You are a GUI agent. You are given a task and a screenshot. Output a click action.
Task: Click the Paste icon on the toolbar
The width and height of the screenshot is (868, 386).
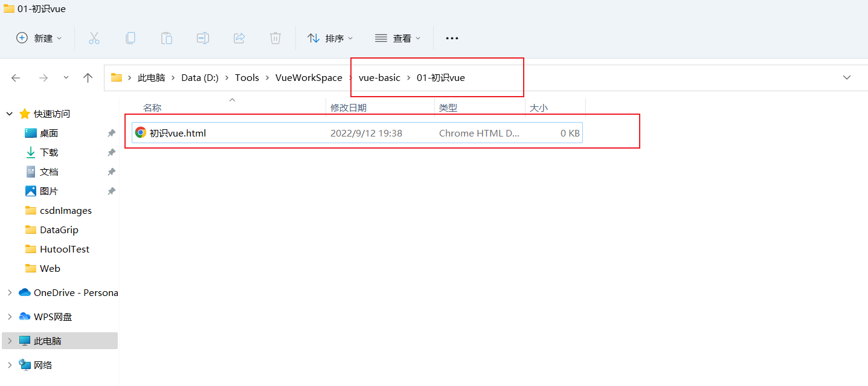click(167, 37)
